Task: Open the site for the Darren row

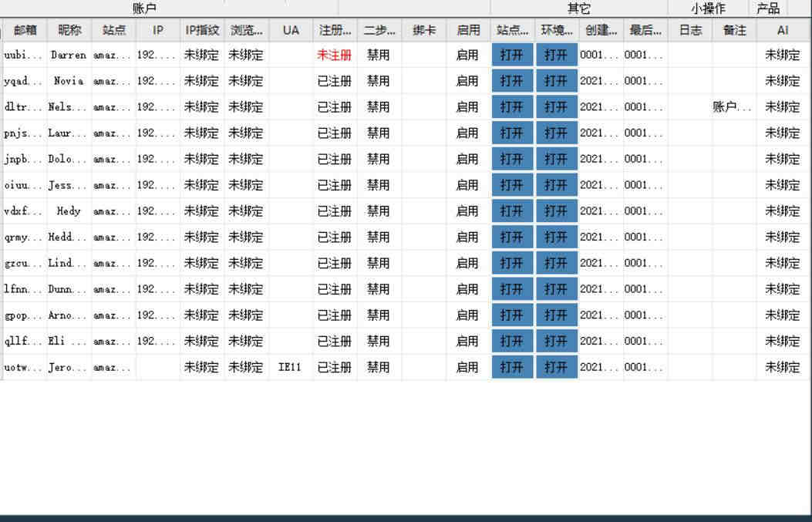Action: [x=512, y=55]
